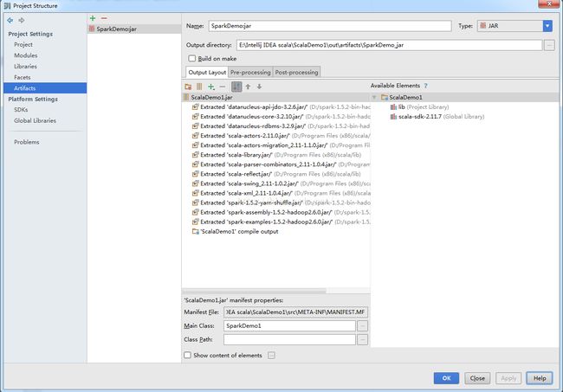Click the Apply button

[x=508, y=378]
